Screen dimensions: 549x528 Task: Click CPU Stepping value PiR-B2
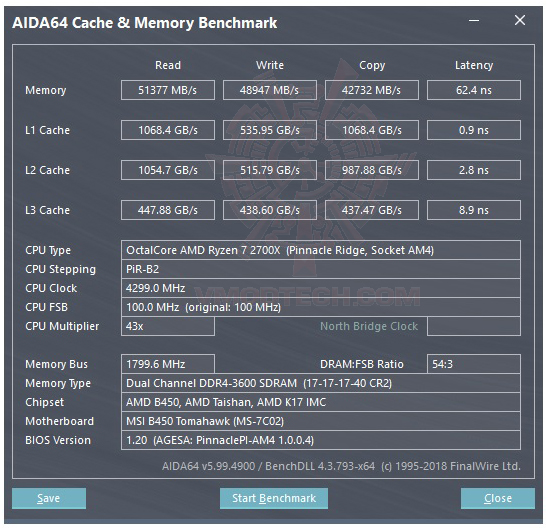321,269
